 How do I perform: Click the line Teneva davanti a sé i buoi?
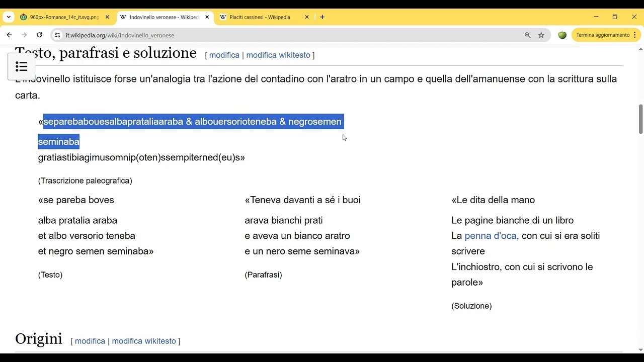pos(302,200)
